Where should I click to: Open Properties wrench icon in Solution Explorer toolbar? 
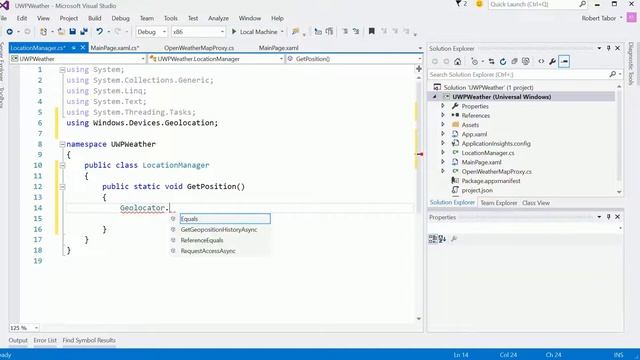tap(552, 62)
